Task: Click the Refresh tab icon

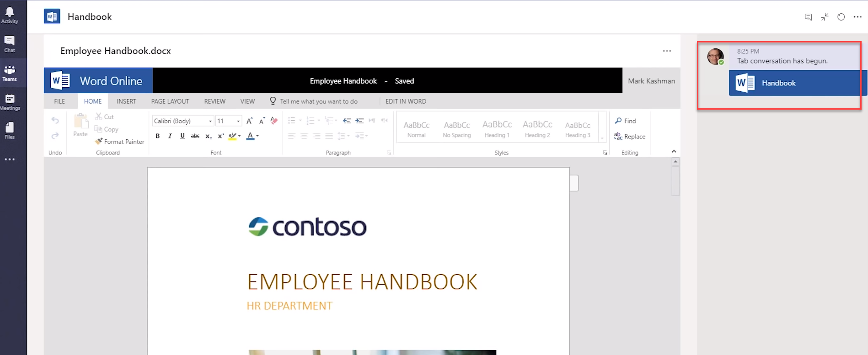Action: pos(841,17)
